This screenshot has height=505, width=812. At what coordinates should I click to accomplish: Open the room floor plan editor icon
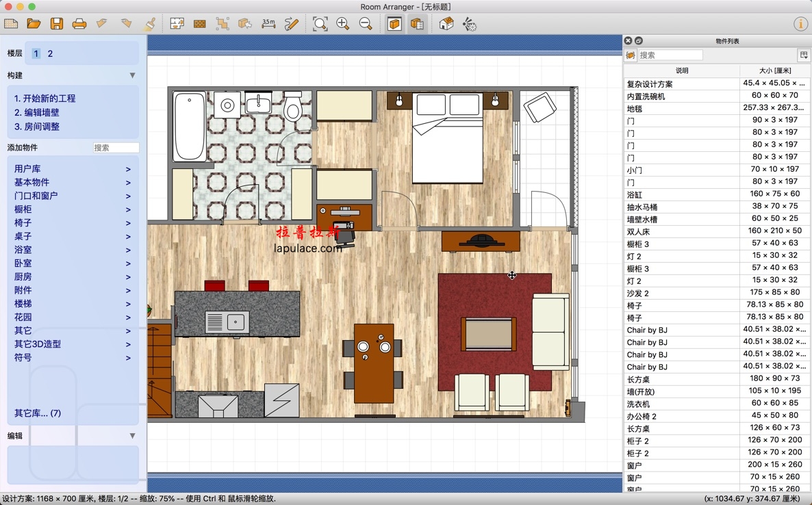[x=177, y=24]
